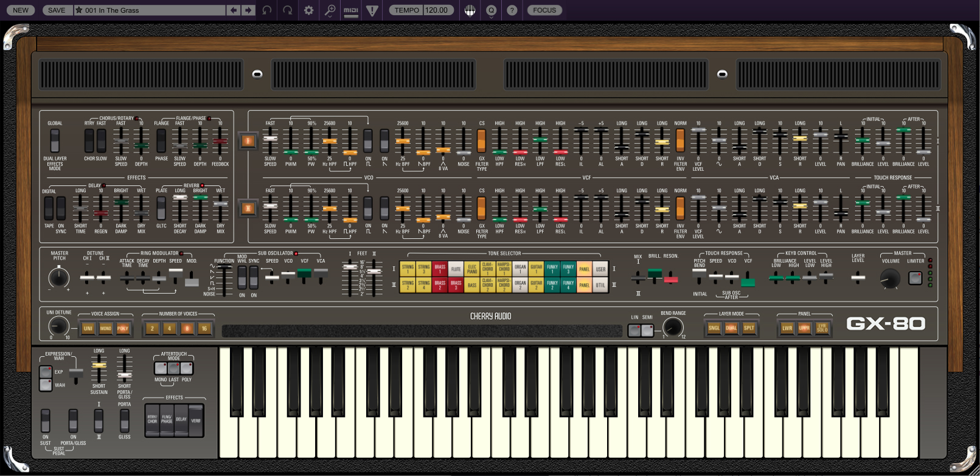Toggle the on-screen keyboard icon in toolbar
This screenshot has height=476, width=980.
470,10
